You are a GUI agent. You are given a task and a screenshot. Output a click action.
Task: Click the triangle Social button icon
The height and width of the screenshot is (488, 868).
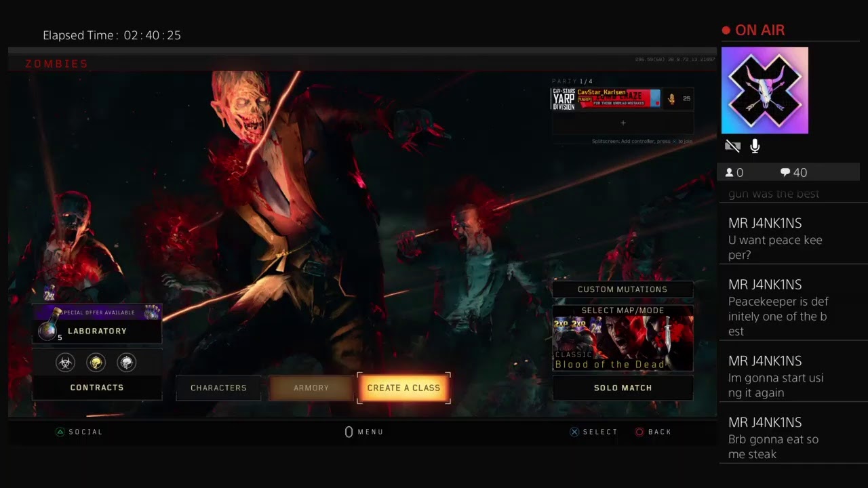tap(60, 432)
